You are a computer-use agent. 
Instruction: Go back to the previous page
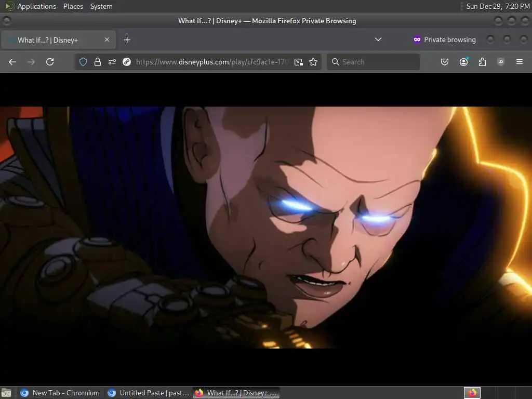click(12, 62)
